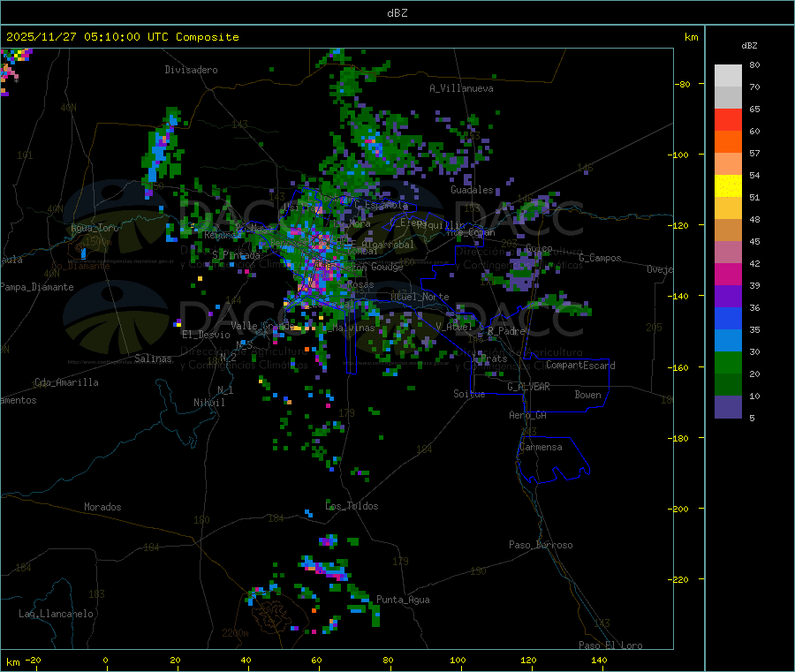Screen dimensions: 795x672
Task: Click the 'Nihuil' location label
Action: tap(208, 403)
